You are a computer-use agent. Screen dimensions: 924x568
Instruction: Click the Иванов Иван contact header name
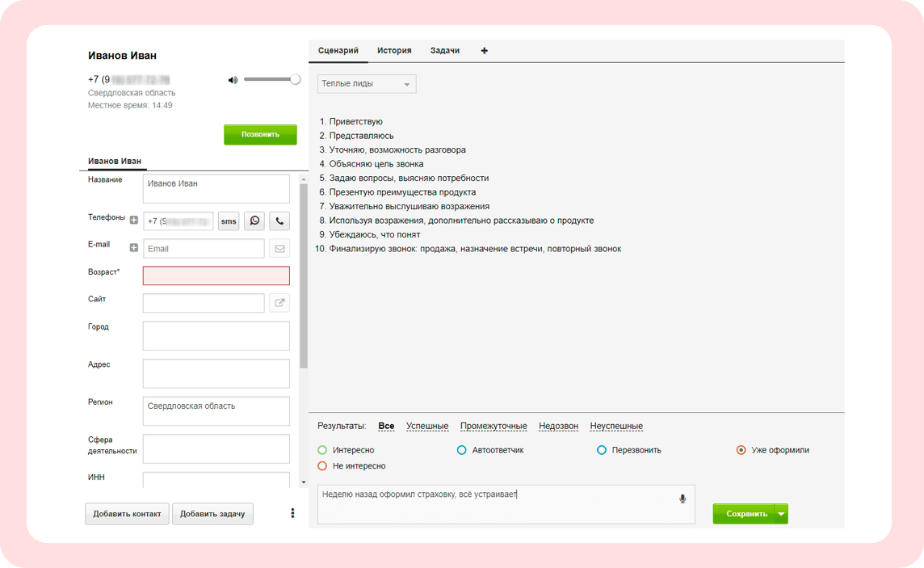pos(122,56)
